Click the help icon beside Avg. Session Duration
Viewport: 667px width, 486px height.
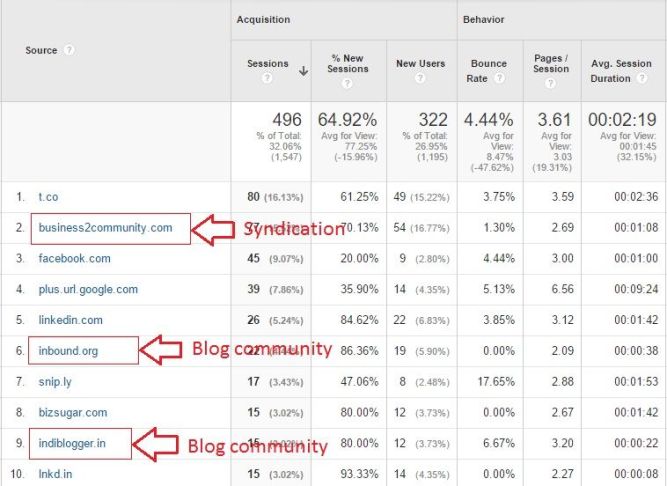(x=642, y=78)
